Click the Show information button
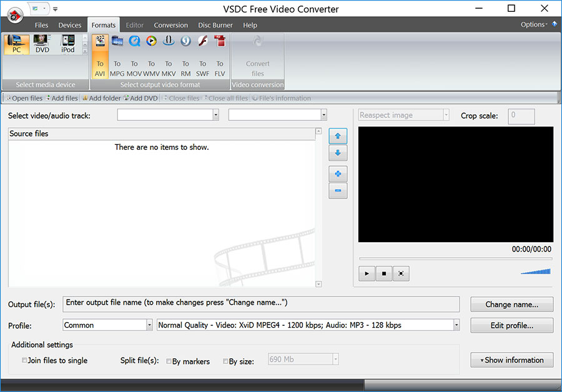The image size is (562, 392). (512, 360)
